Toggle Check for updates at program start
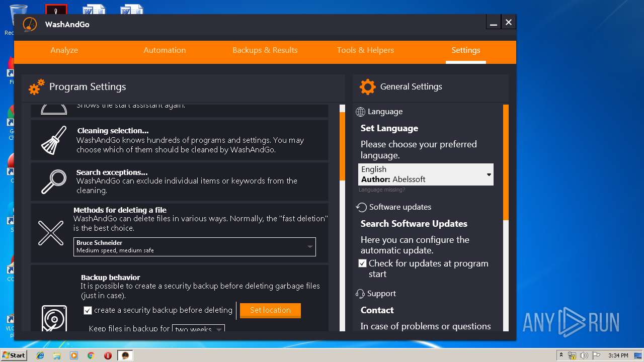This screenshot has width=644, height=362. [x=362, y=263]
